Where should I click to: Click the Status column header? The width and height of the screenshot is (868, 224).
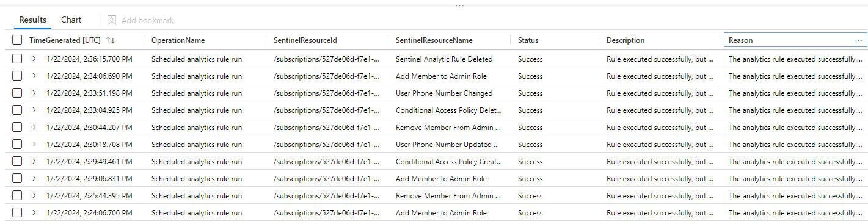point(528,40)
